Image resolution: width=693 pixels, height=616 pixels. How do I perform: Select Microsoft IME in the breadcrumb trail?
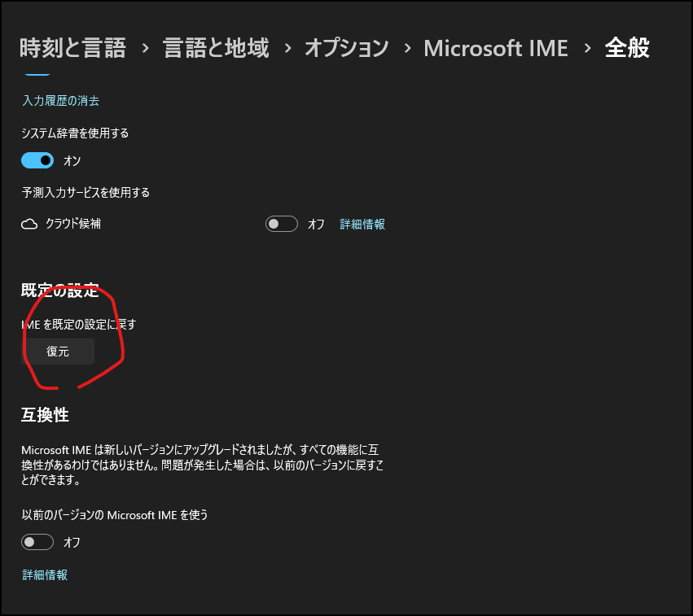click(x=495, y=48)
